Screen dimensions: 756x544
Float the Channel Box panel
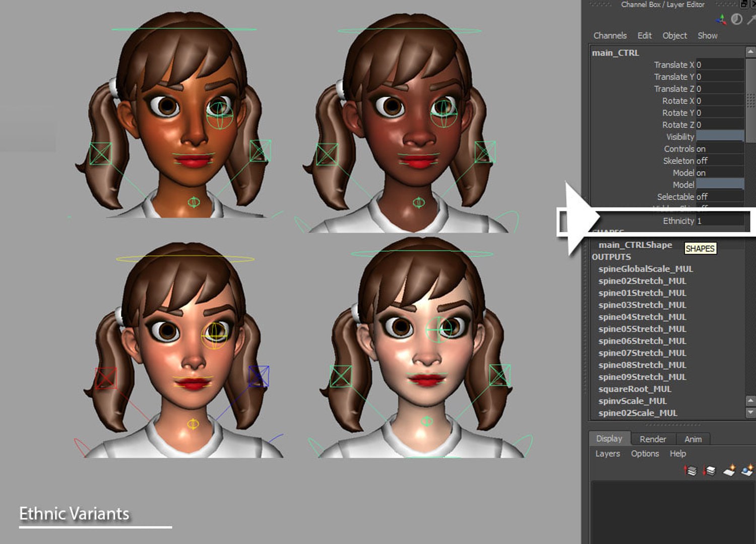(x=743, y=4)
